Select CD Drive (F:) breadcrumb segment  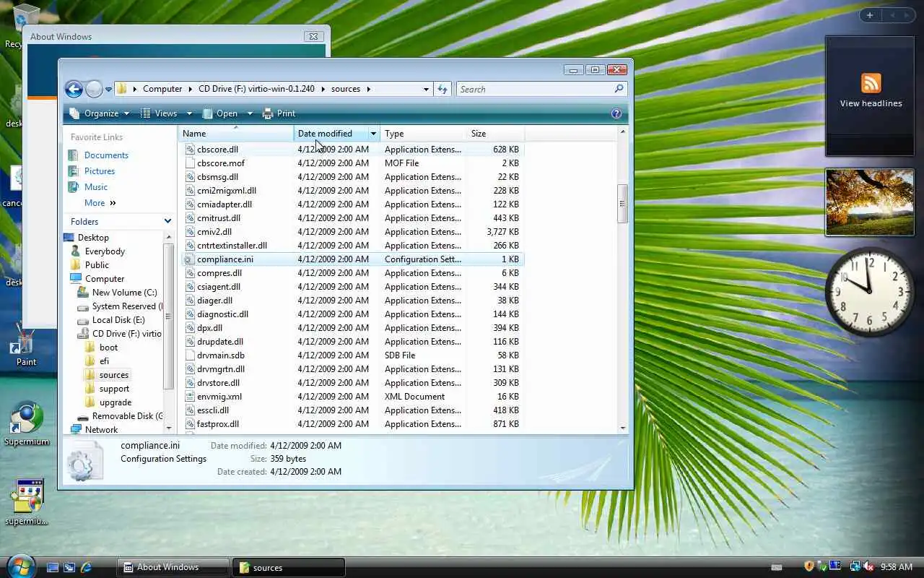point(256,89)
